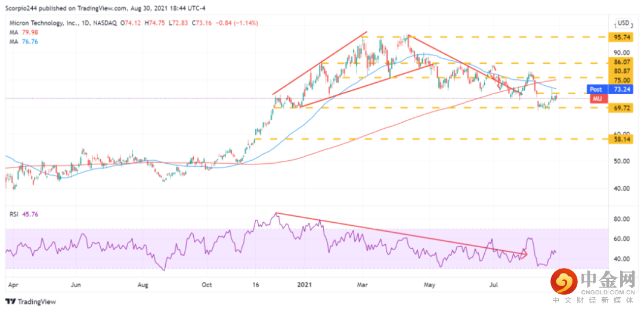Viewport: 644px width, 311px height.
Task: Click the USD currency label
Action: [x=624, y=23]
